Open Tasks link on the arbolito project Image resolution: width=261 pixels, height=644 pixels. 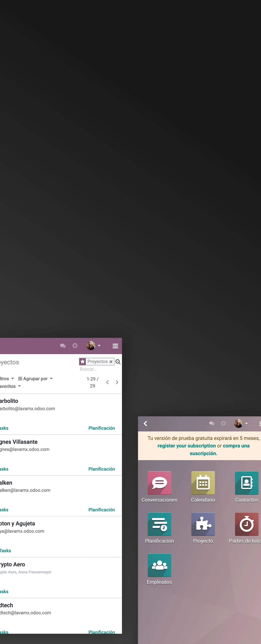pyautogui.click(x=4, y=428)
